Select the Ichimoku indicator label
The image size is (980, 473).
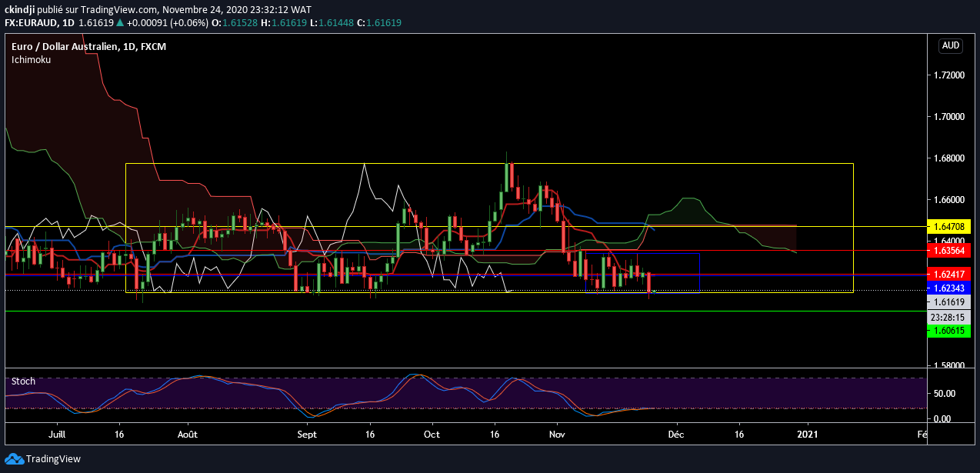32,59
